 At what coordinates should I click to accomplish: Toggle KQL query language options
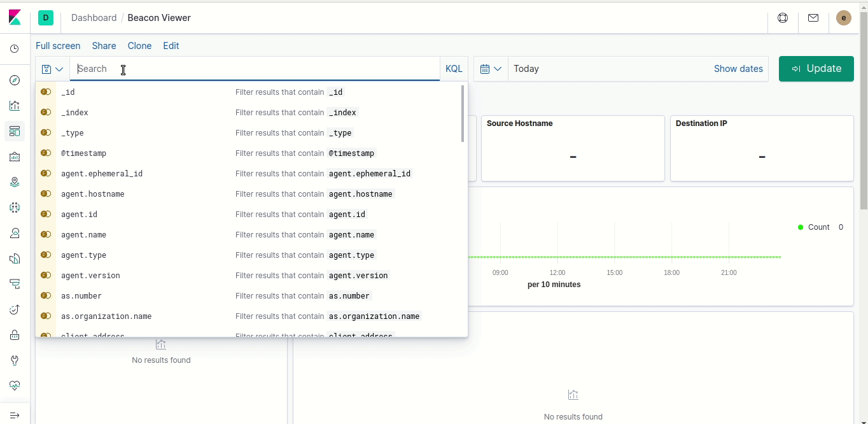coord(454,69)
